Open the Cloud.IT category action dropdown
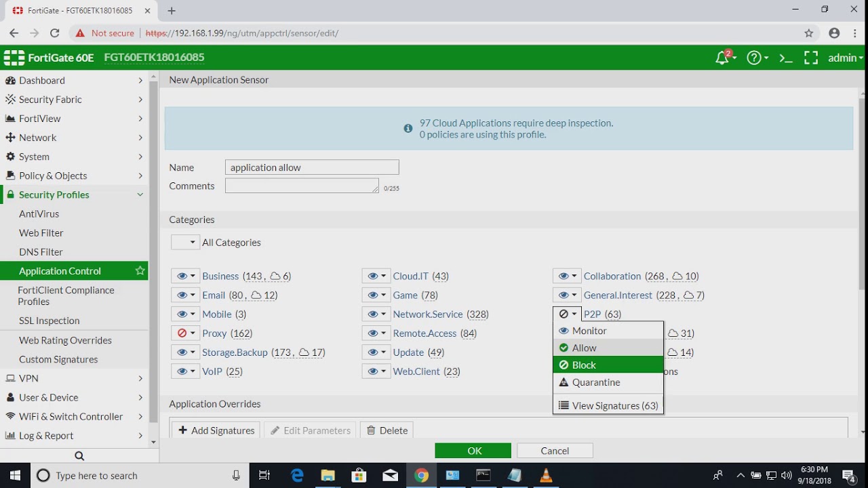Viewport: 868px width, 488px height. click(x=376, y=276)
